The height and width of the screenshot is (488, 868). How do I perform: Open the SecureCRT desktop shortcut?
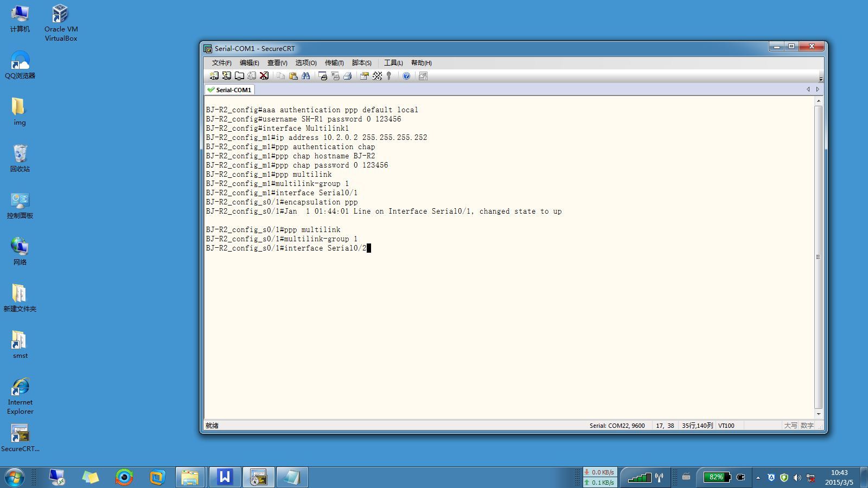[20, 438]
